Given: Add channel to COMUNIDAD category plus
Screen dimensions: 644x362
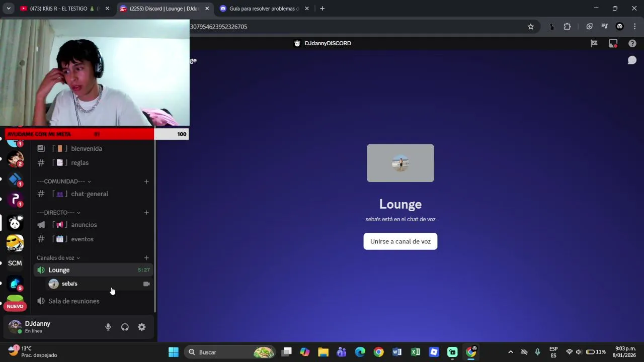Looking at the screenshot, I should (x=146, y=182).
